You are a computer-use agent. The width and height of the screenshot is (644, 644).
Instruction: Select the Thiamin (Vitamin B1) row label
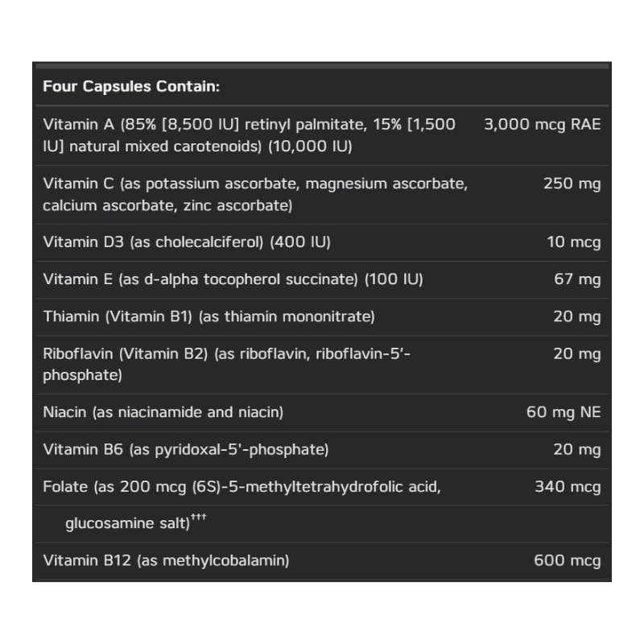coord(208,316)
